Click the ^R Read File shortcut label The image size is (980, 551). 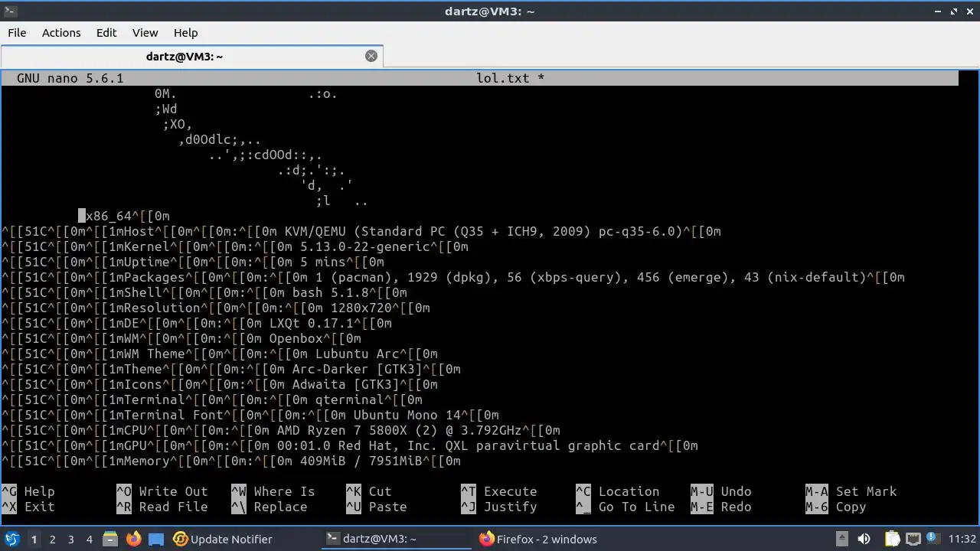(x=162, y=507)
